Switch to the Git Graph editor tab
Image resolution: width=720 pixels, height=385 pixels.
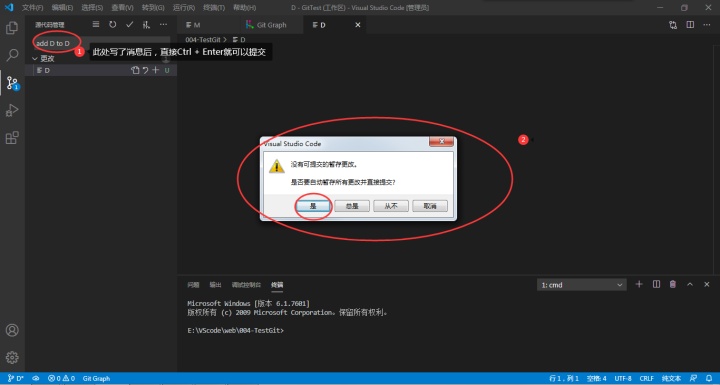pyautogui.click(x=271, y=25)
